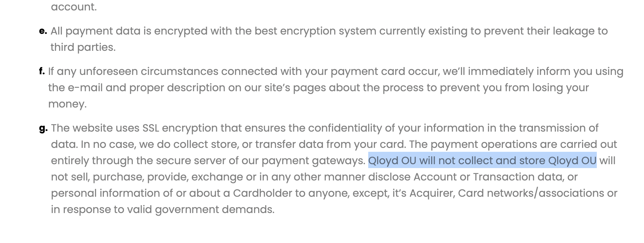Click the text "third parties."
This screenshot has width=644, height=243.
[x=83, y=47]
